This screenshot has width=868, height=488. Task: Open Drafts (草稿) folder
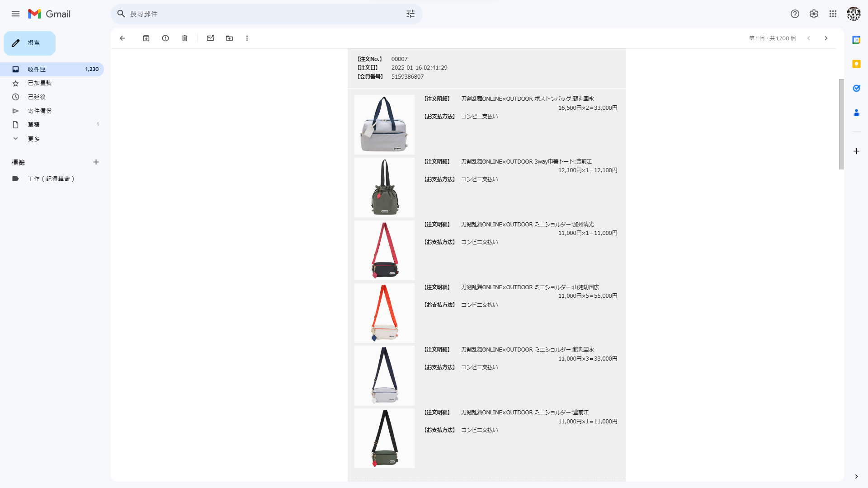[x=52, y=125]
